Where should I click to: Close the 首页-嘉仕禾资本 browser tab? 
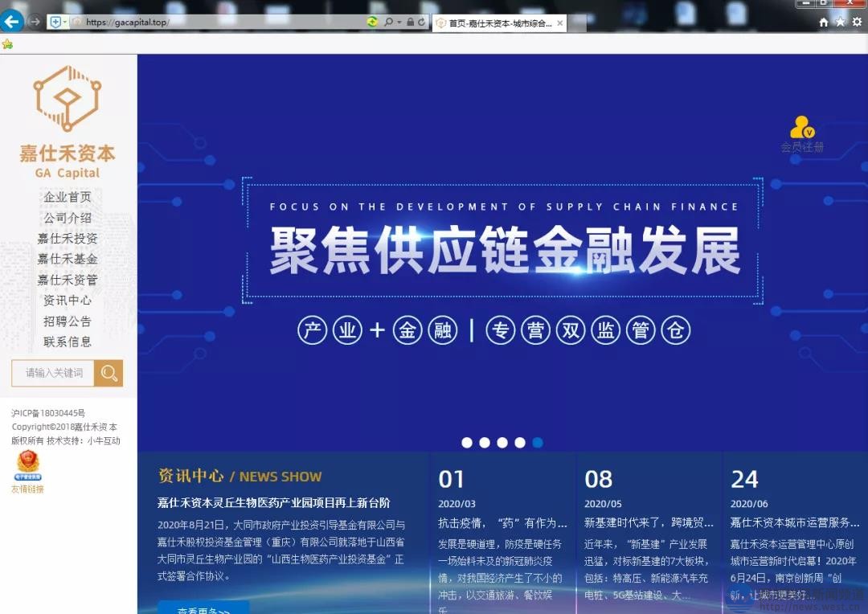click(x=559, y=23)
